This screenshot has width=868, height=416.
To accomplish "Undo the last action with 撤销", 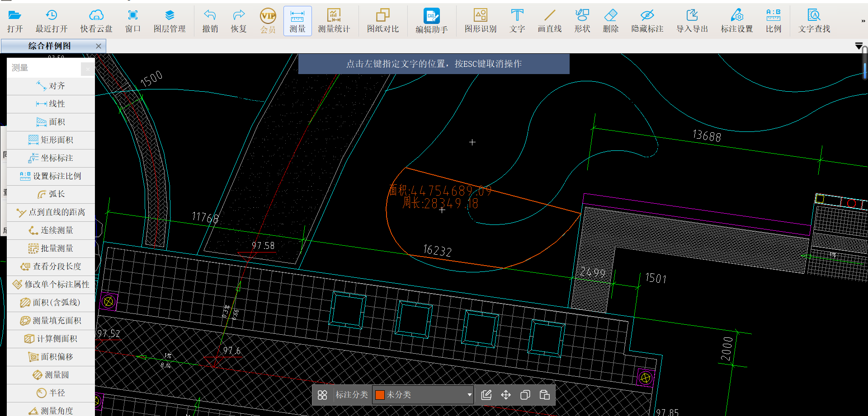I will point(210,21).
